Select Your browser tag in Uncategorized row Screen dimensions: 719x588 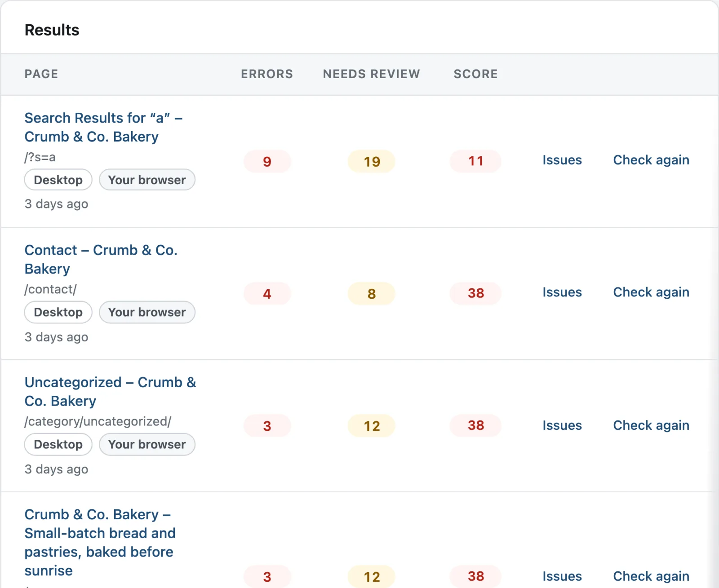pos(147,444)
